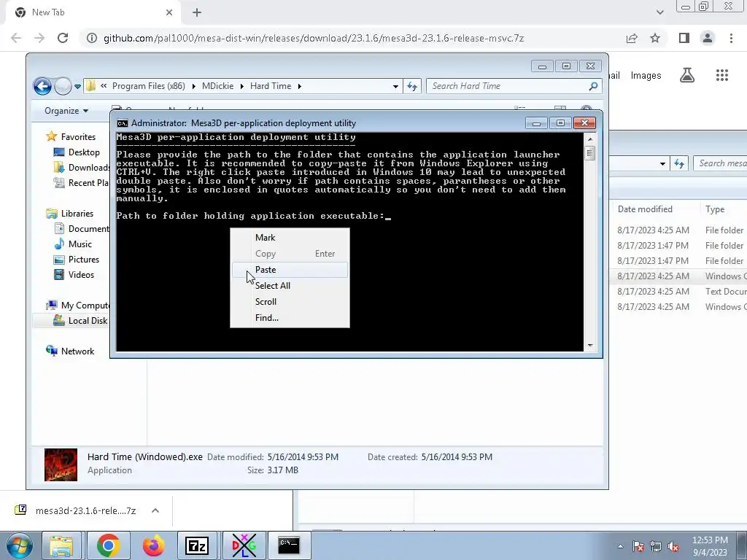Image resolution: width=747 pixels, height=560 pixels.
Task: Click the console window scroll up arrow
Action: (x=590, y=139)
